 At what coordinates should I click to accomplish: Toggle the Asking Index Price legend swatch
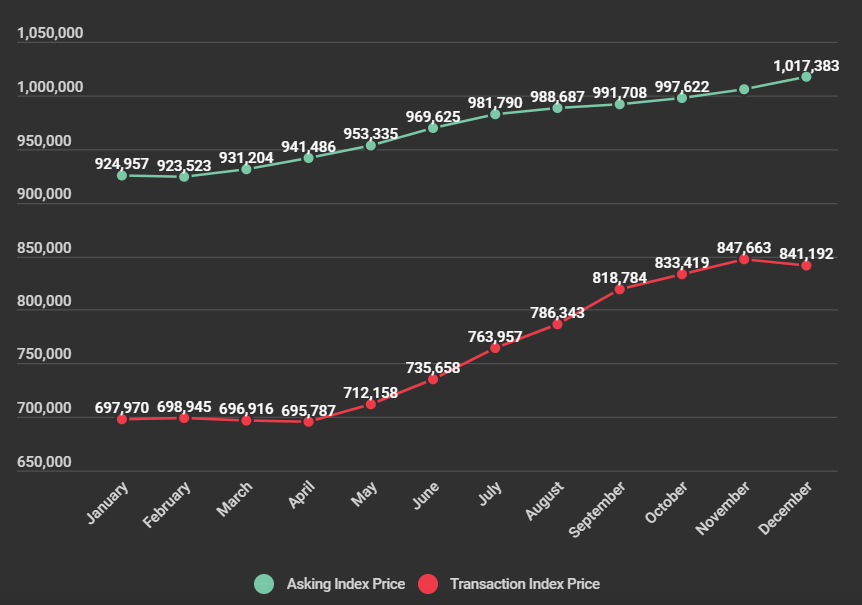[264, 584]
